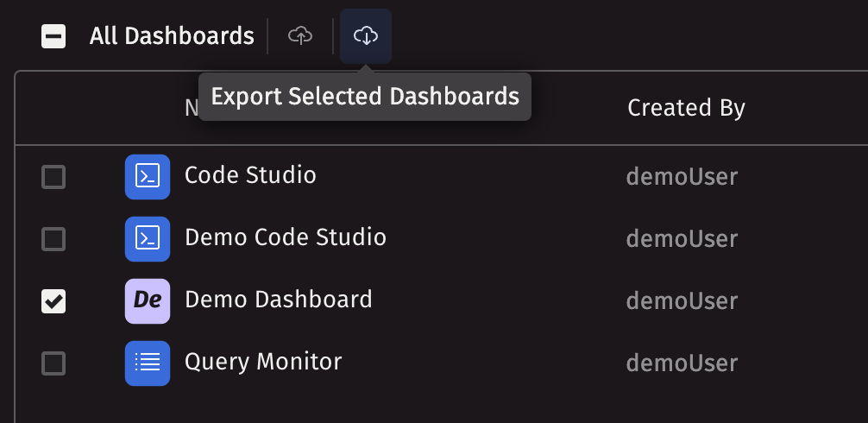Click the Export Selected Dashboards cloud-download icon

pyautogui.click(x=366, y=35)
